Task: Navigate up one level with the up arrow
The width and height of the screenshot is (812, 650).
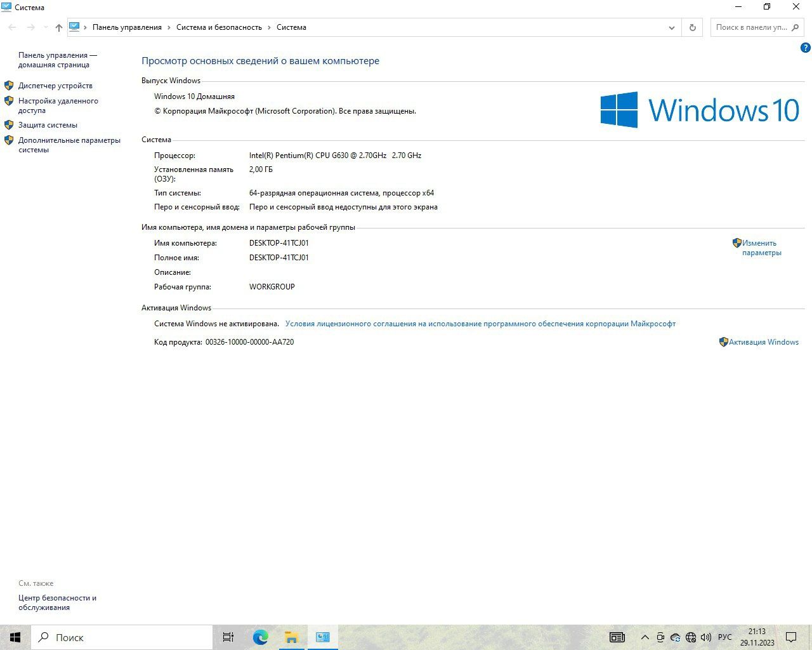Action: [x=59, y=27]
